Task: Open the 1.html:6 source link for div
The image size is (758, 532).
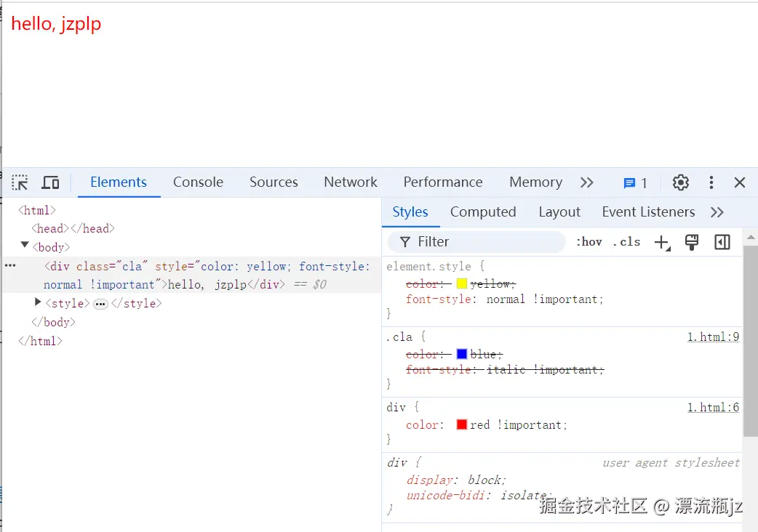Action: 714,407
